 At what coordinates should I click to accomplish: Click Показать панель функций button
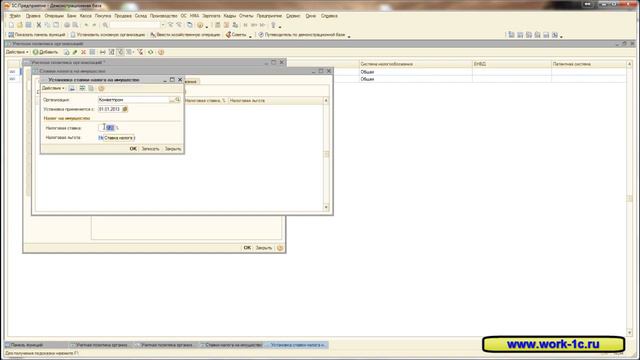coord(37,35)
